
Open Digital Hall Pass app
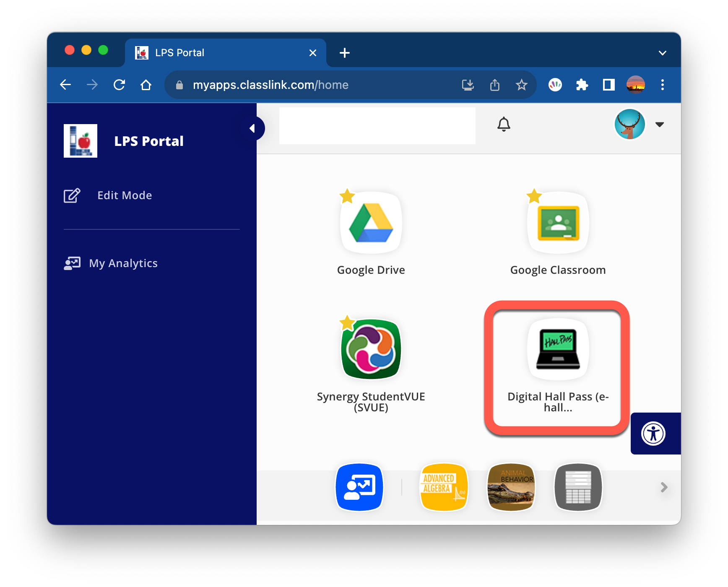click(x=558, y=349)
